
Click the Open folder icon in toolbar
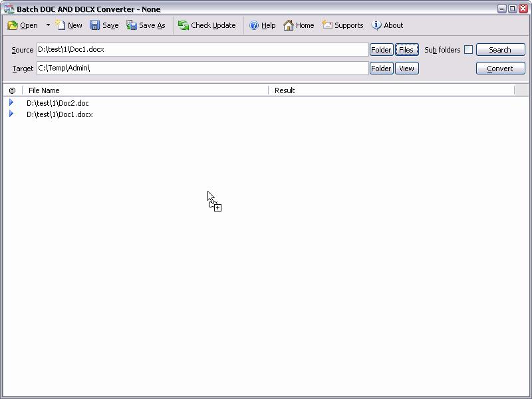(13, 25)
